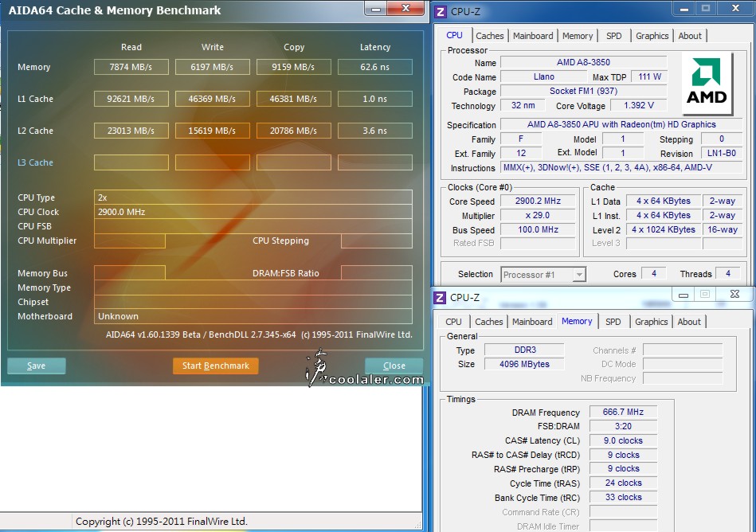This screenshot has width=756, height=532.
Task: Click the Memory Read value 7874 MB/s
Action: [x=131, y=67]
